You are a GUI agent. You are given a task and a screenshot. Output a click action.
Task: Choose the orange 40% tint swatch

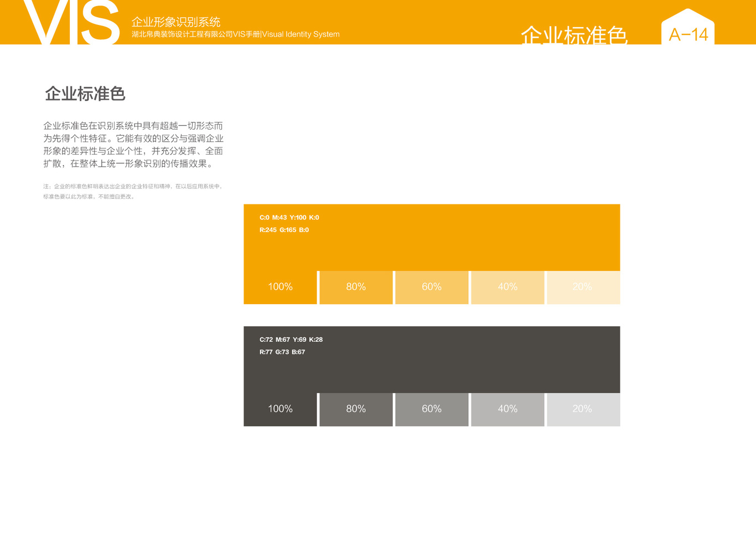point(508,287)
